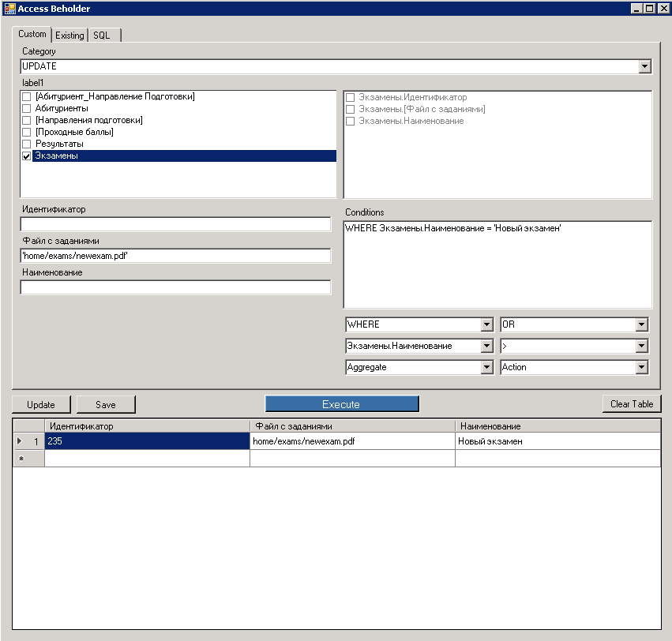Expand the Экзамены.Наименование column dropdown
This screenshot has width=672, height=641.
(488, 345)
